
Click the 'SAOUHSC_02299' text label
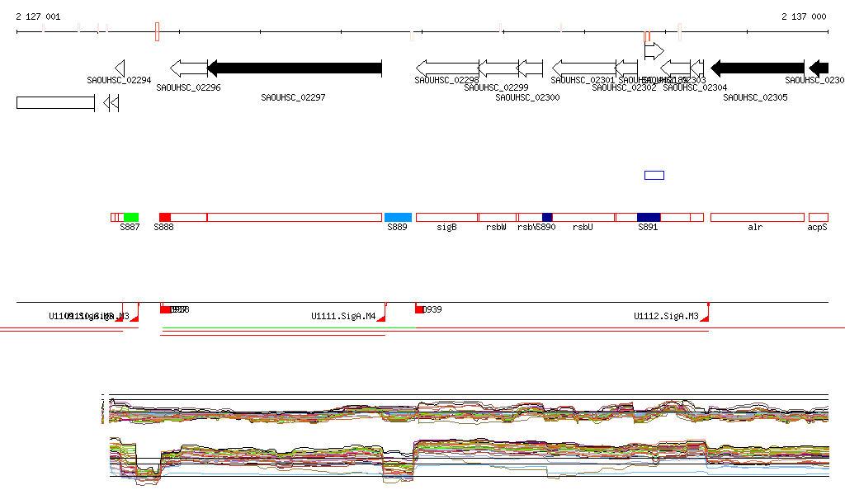point(496,87)
